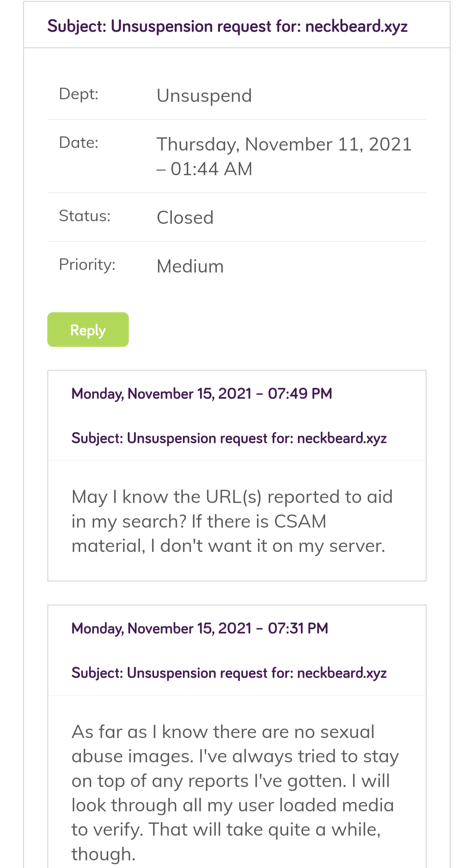Click the 07:49 PM reply timestamp
The height and width of the screenshot is (868, 473).
pyautogui.click(x=202, y=394)
